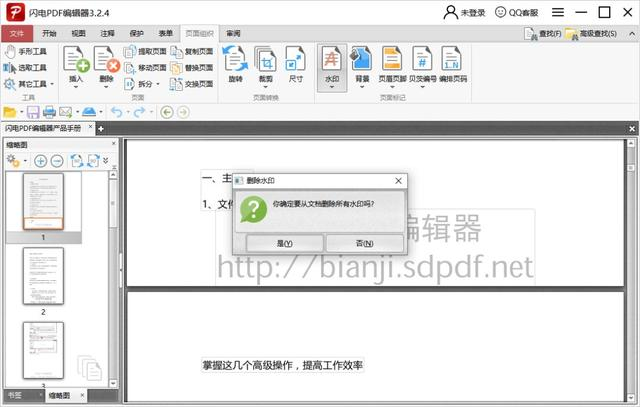Expand the 背景 dropdown arrow
Screen dimensions: 640x407
[x=362, y=87]
